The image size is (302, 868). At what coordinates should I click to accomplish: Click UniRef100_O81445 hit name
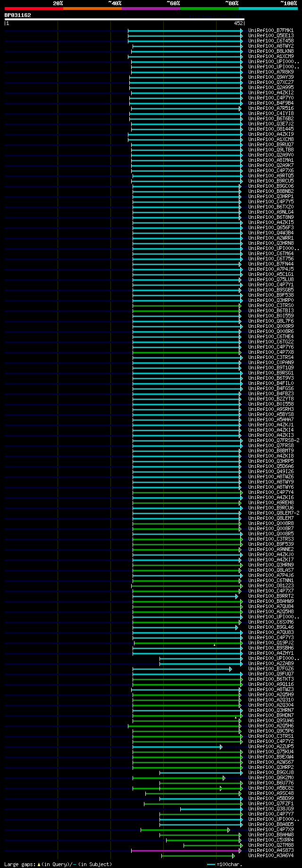[x=271, y=129]
